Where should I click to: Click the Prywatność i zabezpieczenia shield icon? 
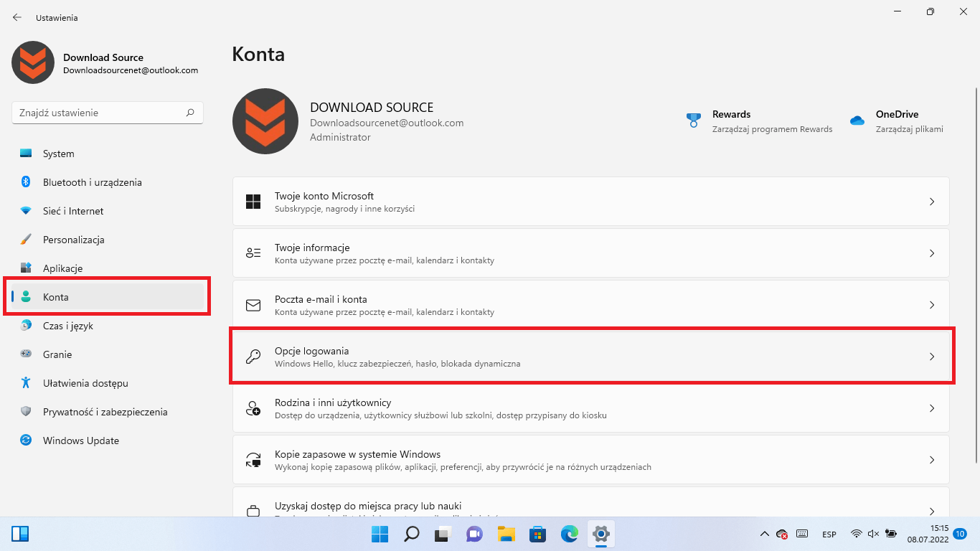[x=26, y=412]
